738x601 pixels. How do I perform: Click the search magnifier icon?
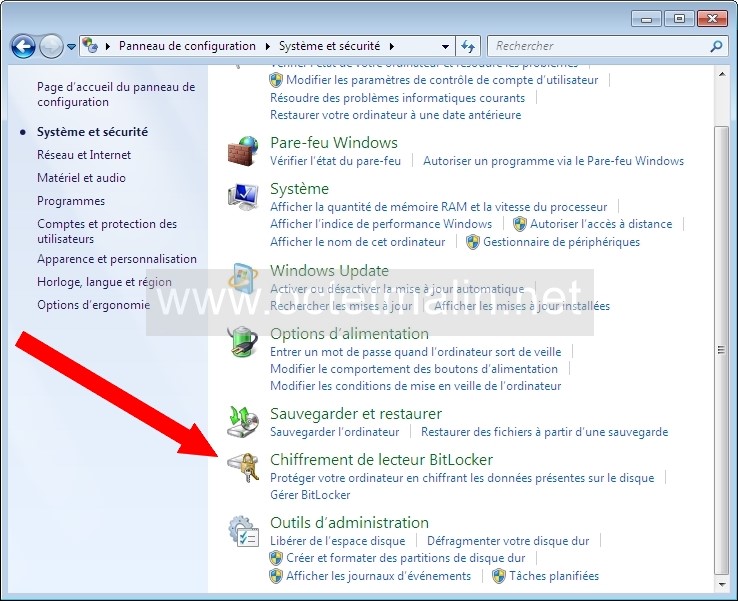pyautogui.click(x=716, y=46)
